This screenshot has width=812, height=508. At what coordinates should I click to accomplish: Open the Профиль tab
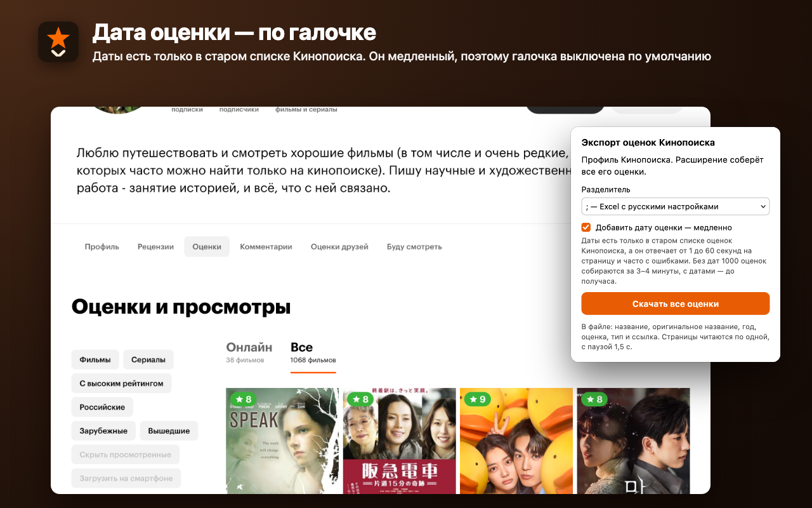click(102, 246)
